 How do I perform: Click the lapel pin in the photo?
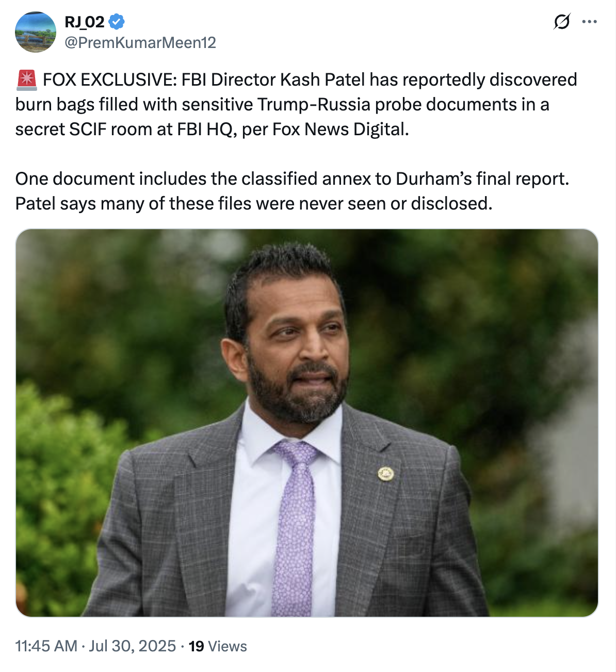385,473
